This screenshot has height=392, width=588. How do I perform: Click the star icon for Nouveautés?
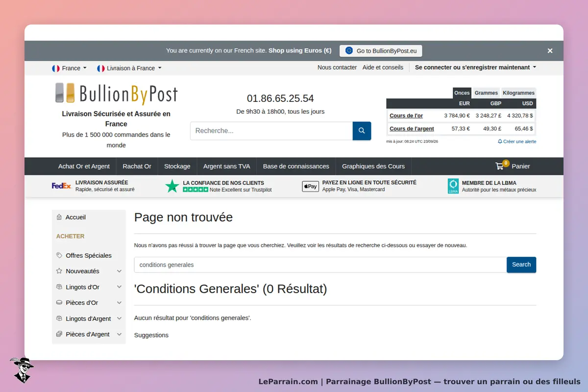pyautogui.click(x=59, y=271)
